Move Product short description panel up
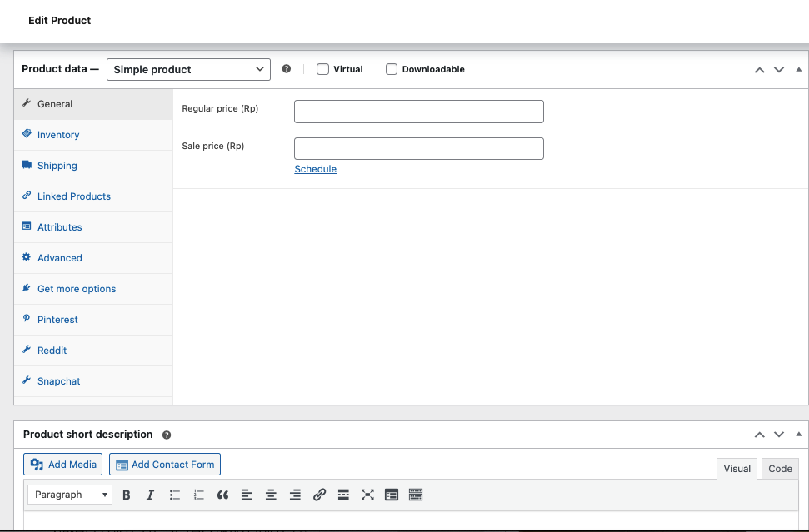809x532 pixels. 760,435
